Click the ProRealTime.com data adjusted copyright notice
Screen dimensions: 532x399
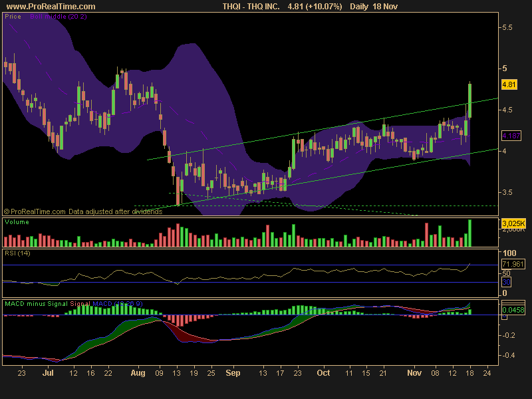point(83,211)
